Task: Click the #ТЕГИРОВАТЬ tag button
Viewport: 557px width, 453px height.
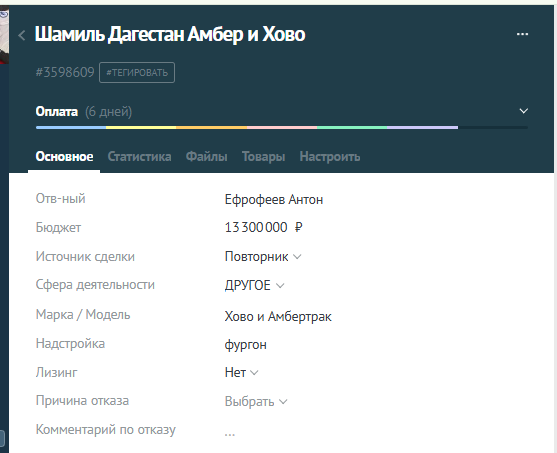Action: tap(137, 72)
